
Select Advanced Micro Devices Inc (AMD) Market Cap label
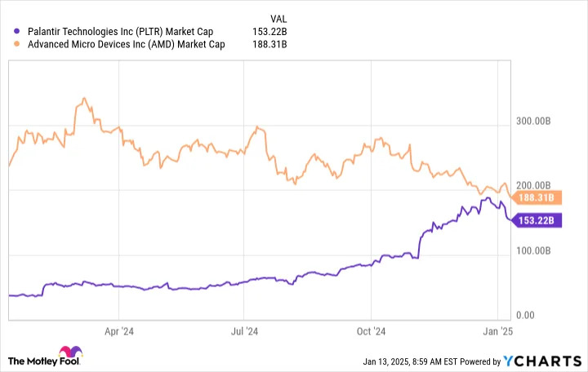(127, 45)
